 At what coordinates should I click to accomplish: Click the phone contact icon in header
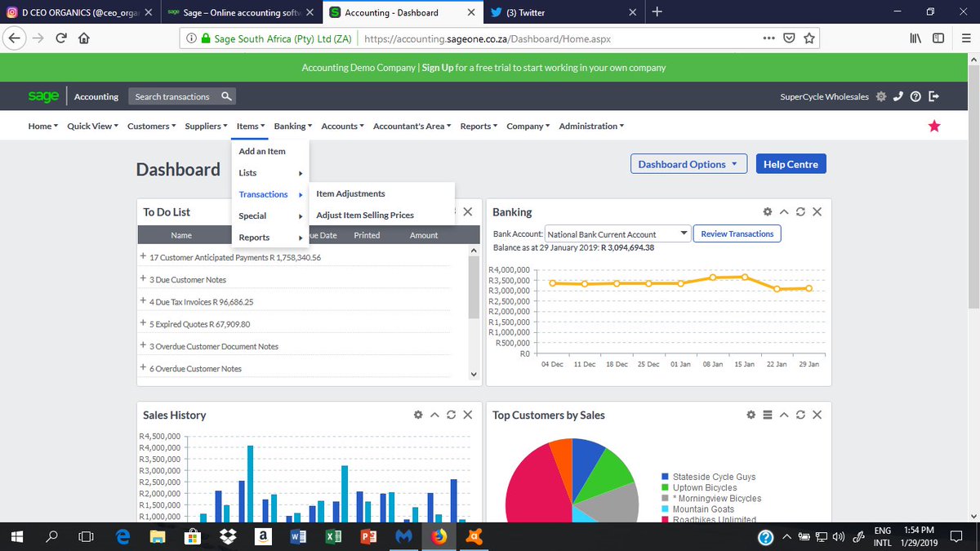898,96
